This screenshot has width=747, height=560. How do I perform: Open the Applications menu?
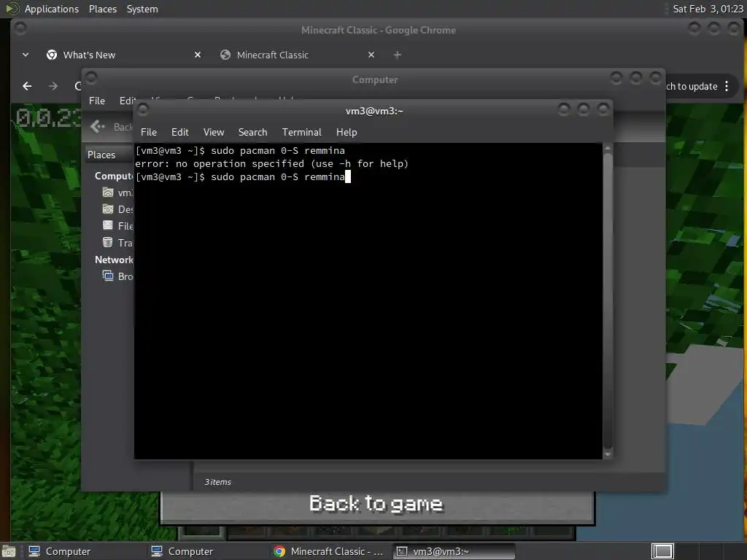click(52, 9)
